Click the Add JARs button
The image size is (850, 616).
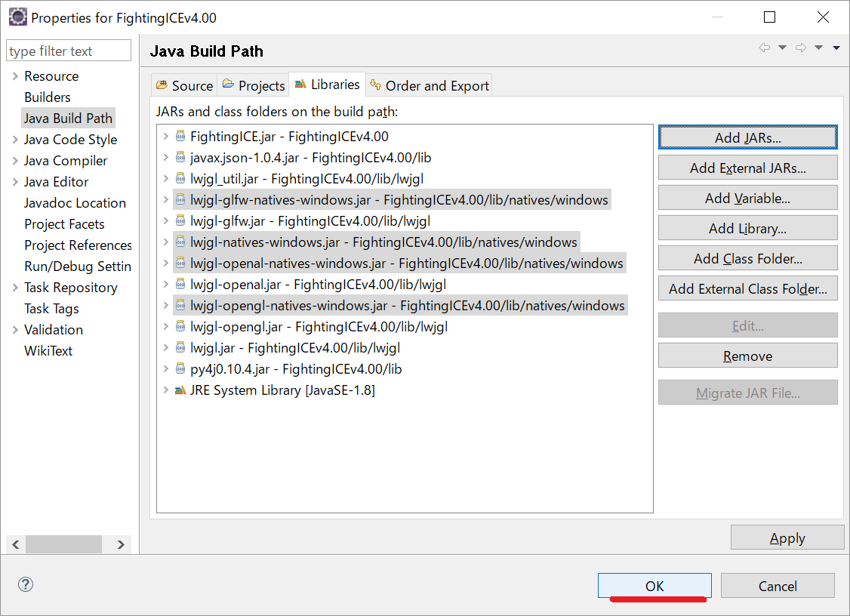[x=747, y=137]
